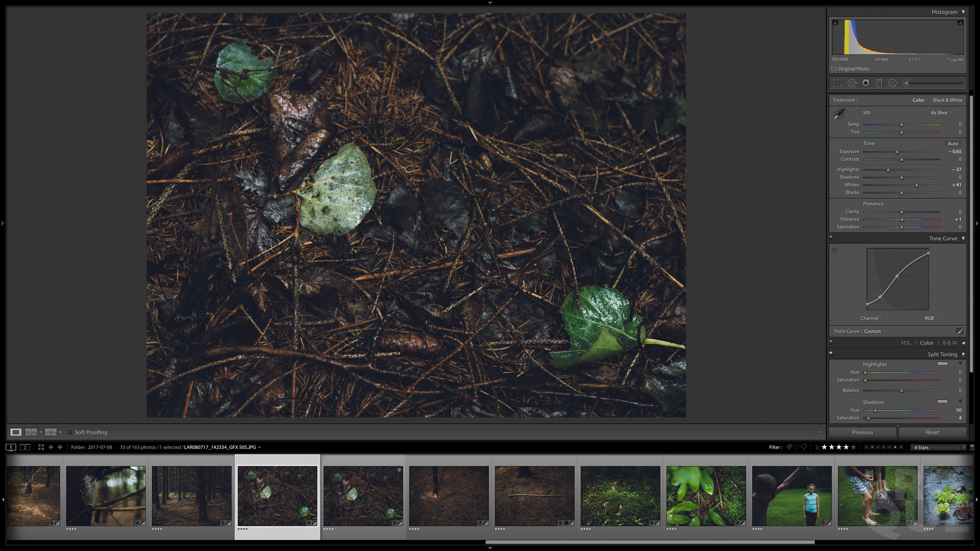The height and width of the screenshot is (551, 980).
Task: Toggle the blue color label filter
Action: pos(884,447)
